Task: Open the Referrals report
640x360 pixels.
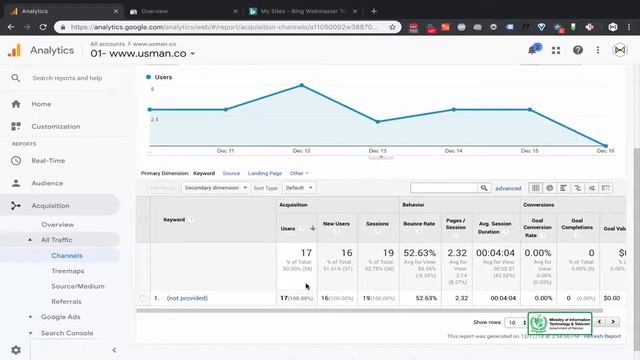Action: click(x=66, y=302)
